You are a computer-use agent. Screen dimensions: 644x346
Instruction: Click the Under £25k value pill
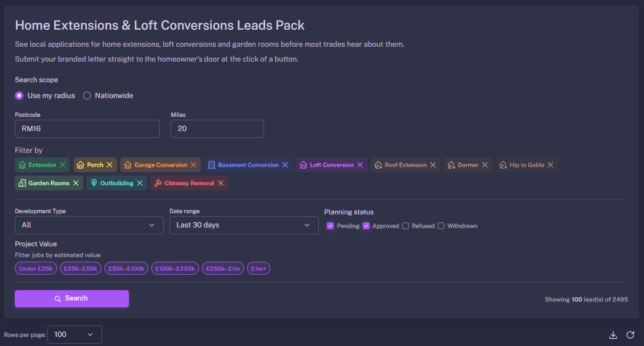35,268
